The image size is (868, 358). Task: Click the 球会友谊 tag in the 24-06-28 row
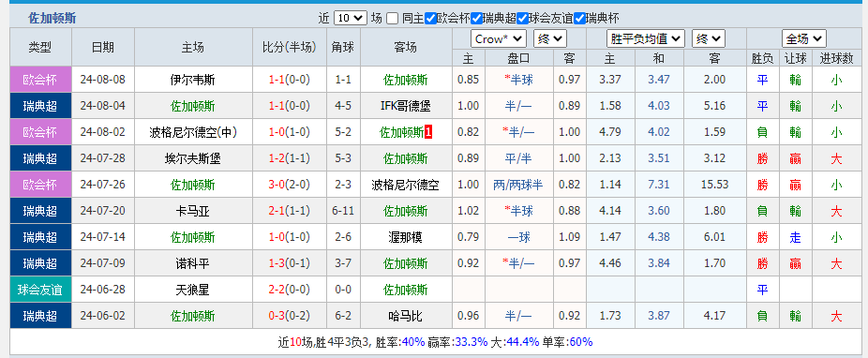click(41, 290)
